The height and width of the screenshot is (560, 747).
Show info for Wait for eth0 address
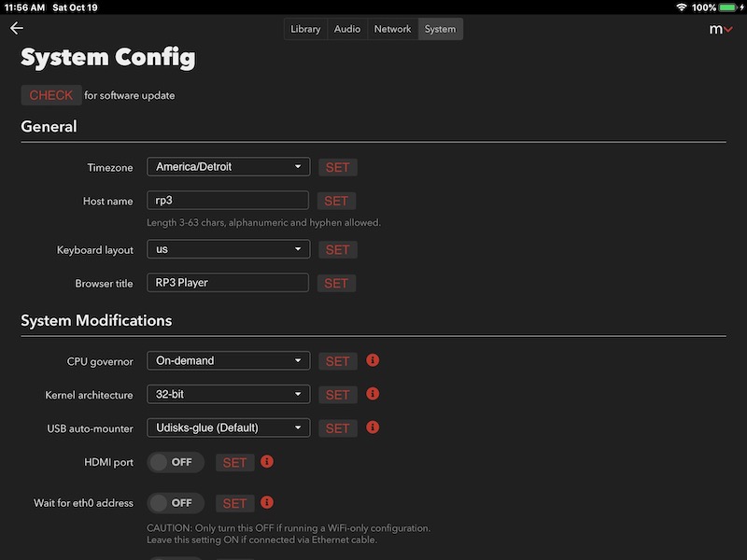pos(267,502)
